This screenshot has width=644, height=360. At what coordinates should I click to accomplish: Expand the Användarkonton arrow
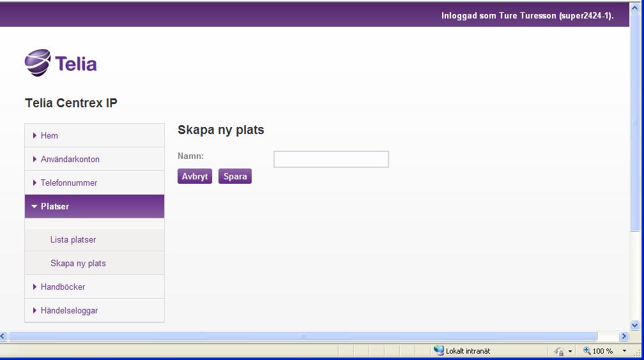34,160
